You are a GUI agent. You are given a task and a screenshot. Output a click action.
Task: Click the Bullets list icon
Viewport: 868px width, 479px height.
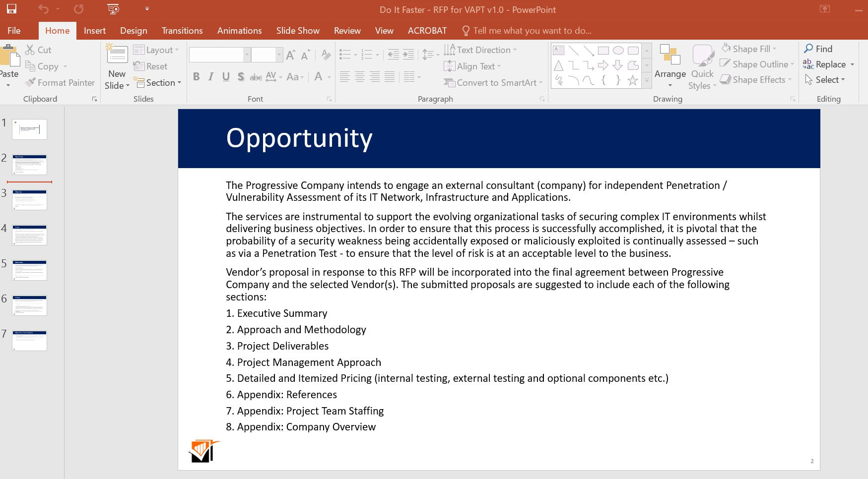point(344,55)
